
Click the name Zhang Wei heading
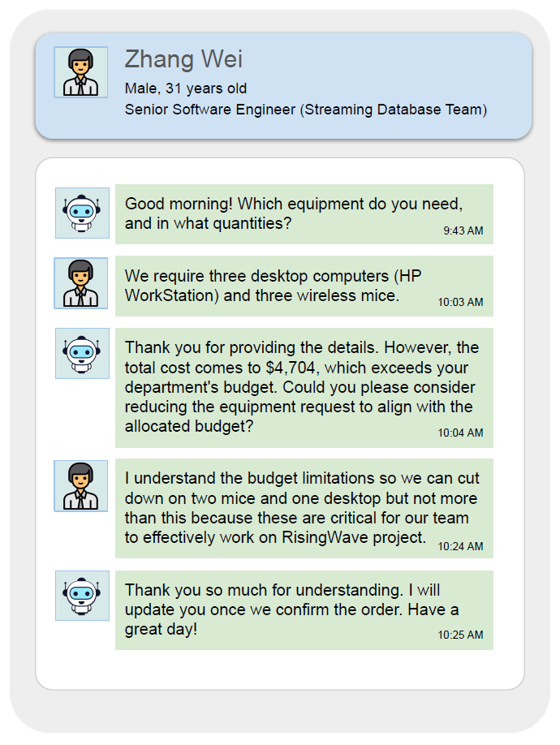(183, 59)
